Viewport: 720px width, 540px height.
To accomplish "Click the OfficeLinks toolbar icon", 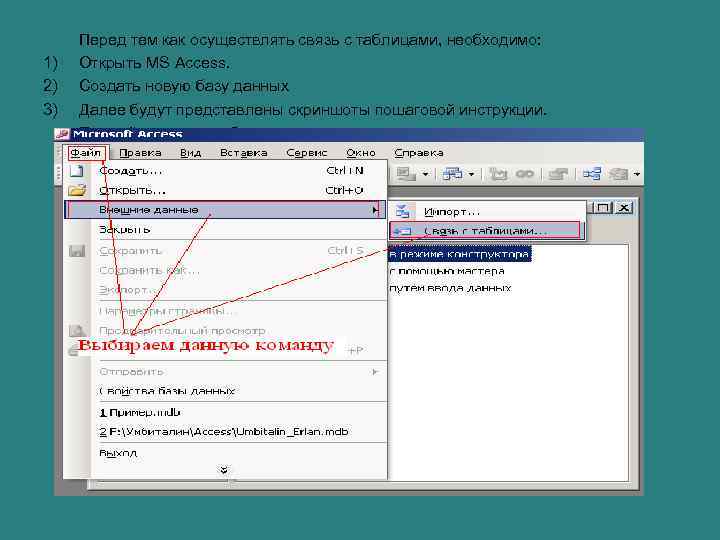I will point(405,174).
